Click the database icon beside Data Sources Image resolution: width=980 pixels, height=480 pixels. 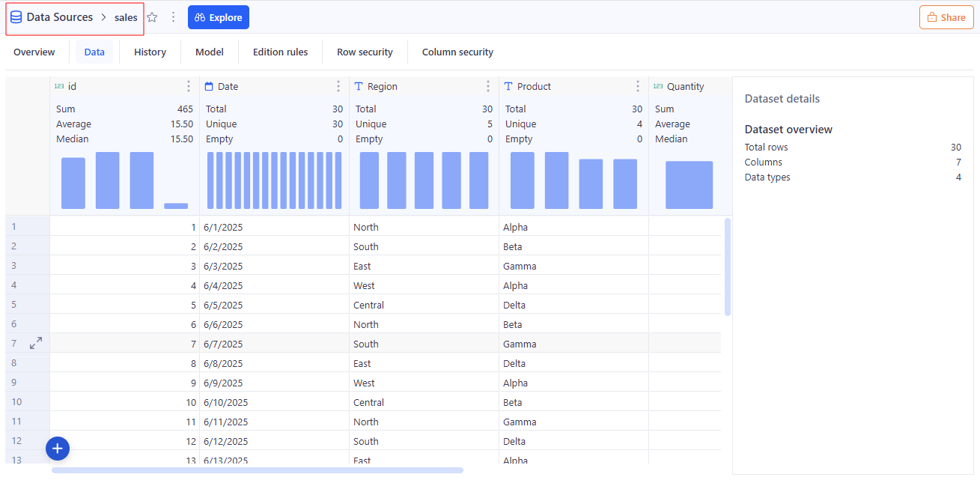tap(16, 17)
